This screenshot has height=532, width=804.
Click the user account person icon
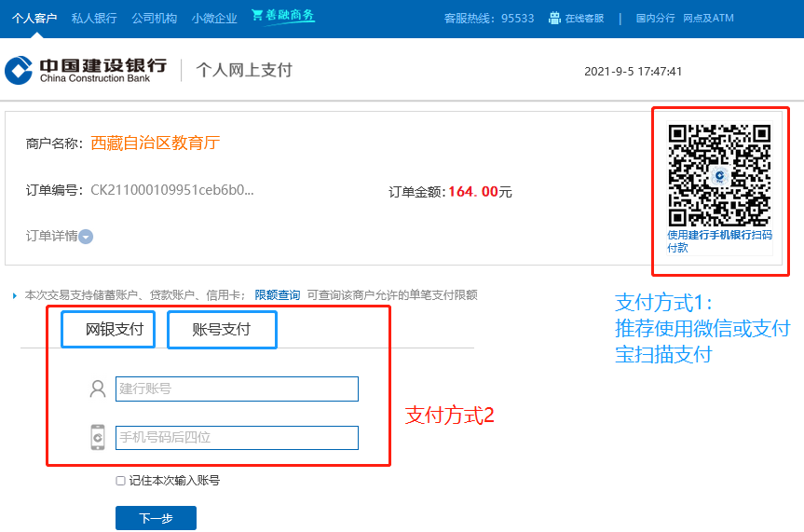point(98,389)
